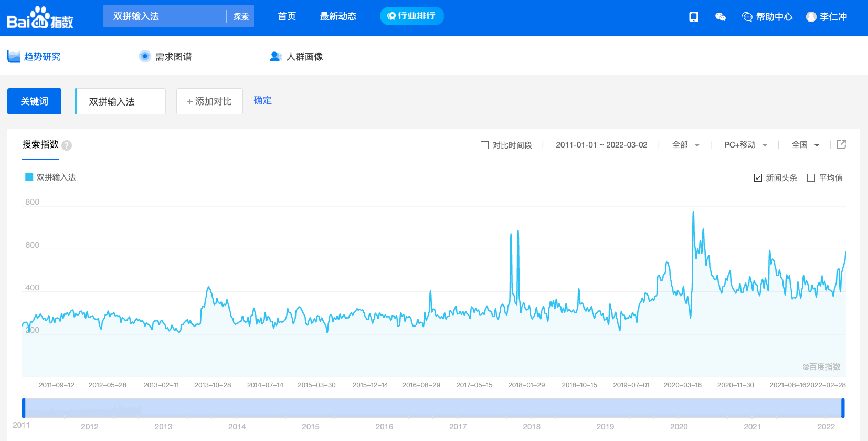Open the 行业排行 navigation pill
868x441 pixels.
click(x=412, y=16)
